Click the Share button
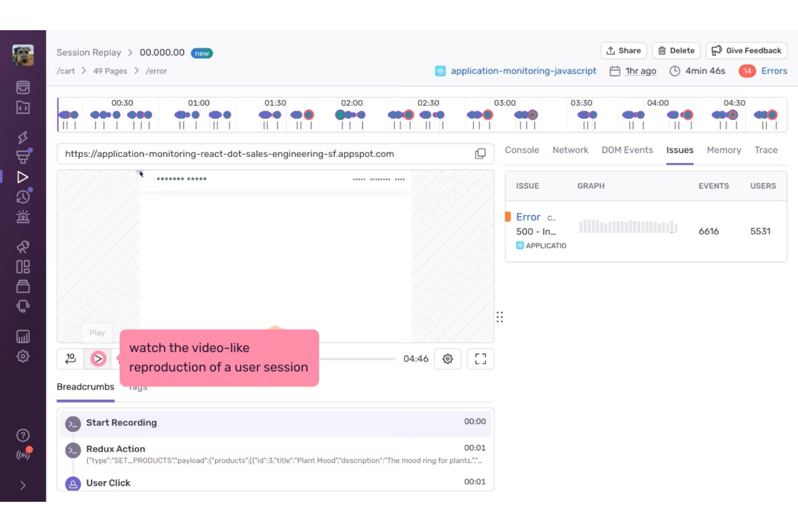 [x=623, y=50]
